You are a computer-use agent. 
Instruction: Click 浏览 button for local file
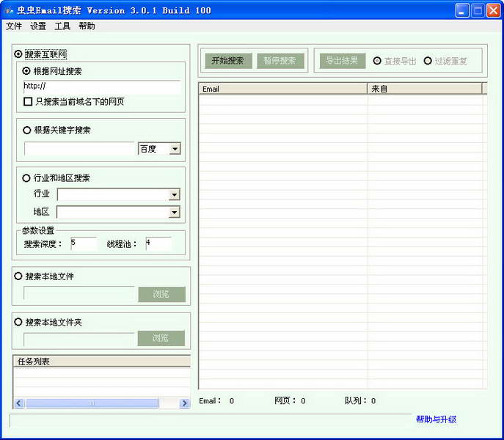pos(161,294)
